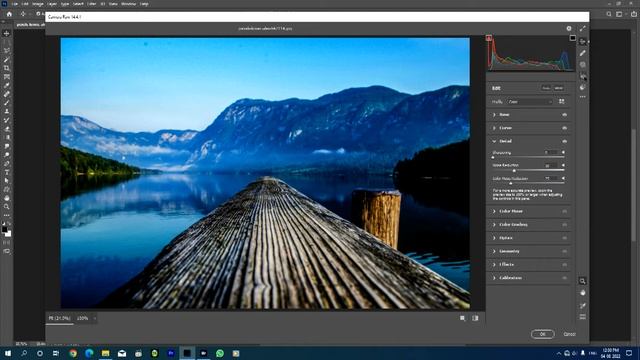Click OK to apply Camera Raw
The height and width of the screenshot is (360, 640).
coord(542,334)
